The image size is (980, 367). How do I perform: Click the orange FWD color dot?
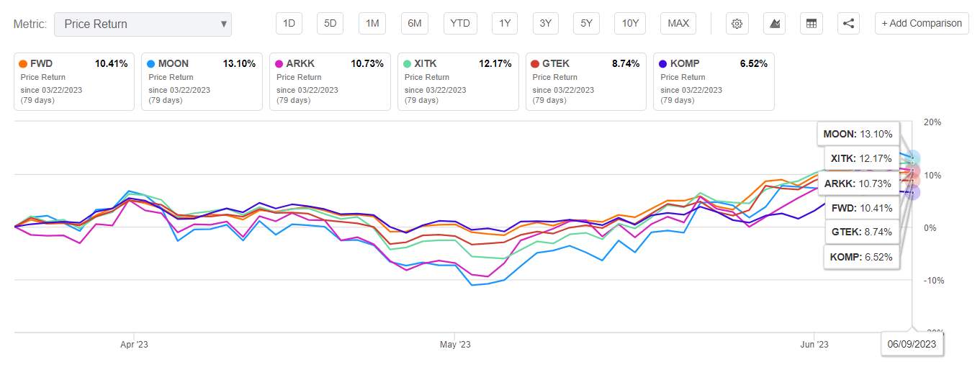(24, 64)
